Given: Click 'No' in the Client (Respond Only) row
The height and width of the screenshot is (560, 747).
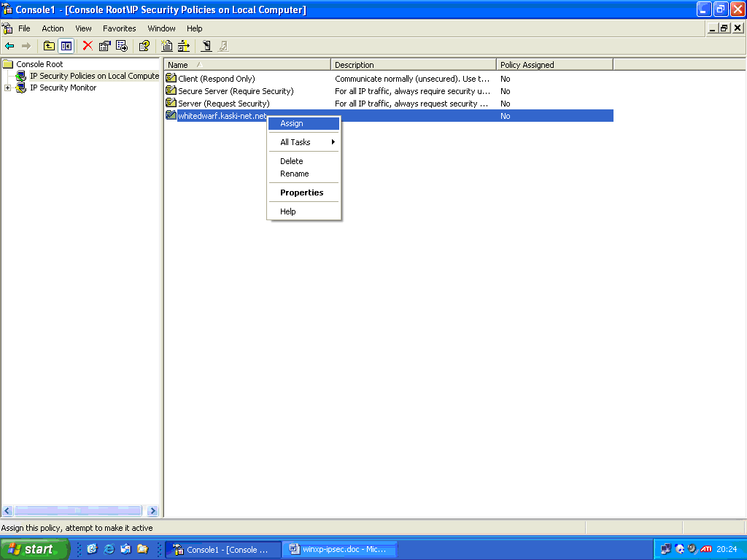Looking at the screenshot, I should pyautogui.click(x=506, y=79).
